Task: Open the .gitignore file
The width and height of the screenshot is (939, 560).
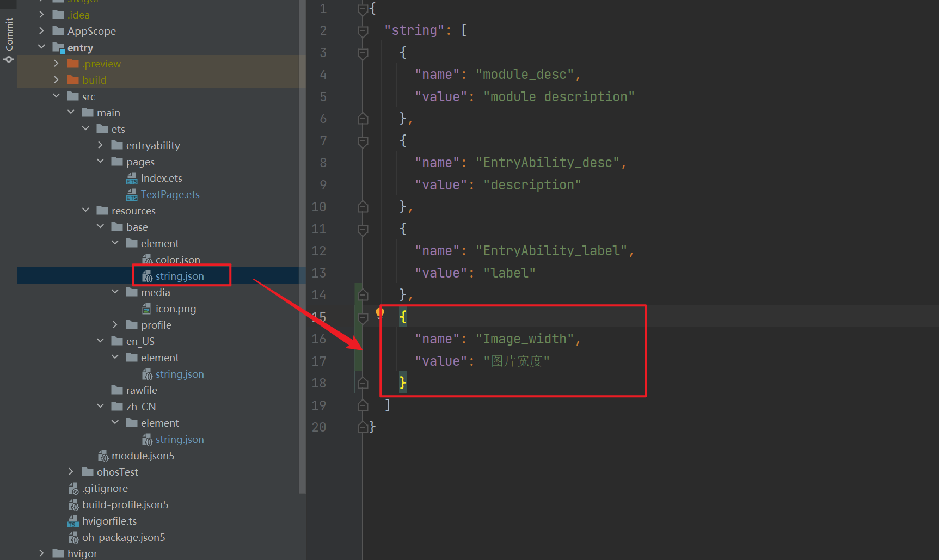Action: (x=105, y=489)
